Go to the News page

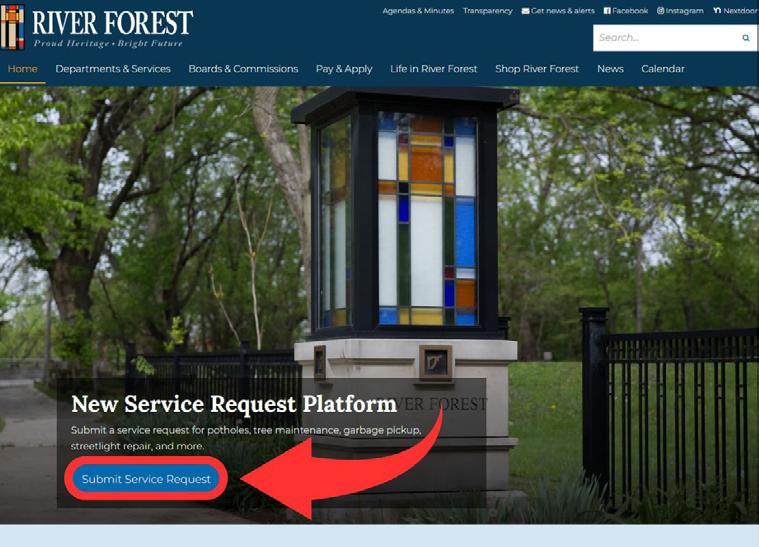tap(610, 69)
